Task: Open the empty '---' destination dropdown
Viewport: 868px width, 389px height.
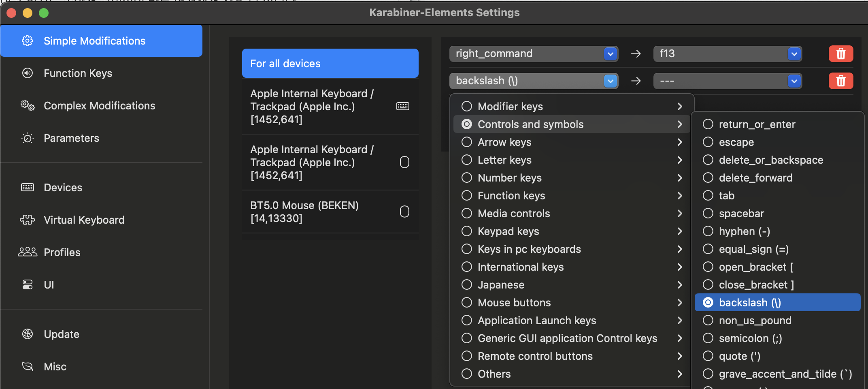Action: point(728,81)
